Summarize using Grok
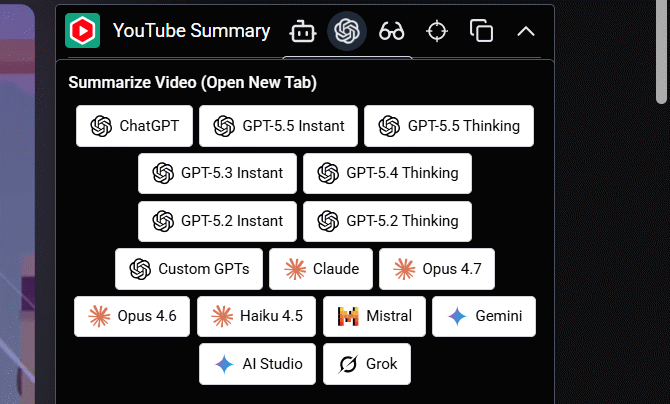Image resolution: width=670 pixels, height=404 pixels. coord(367,364)
